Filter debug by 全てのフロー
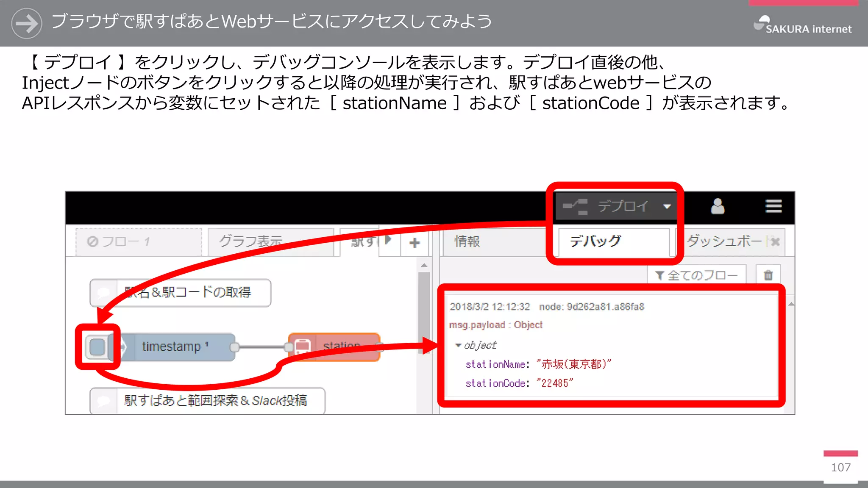This screenshot has height=488, width=868. pos(696,275)
